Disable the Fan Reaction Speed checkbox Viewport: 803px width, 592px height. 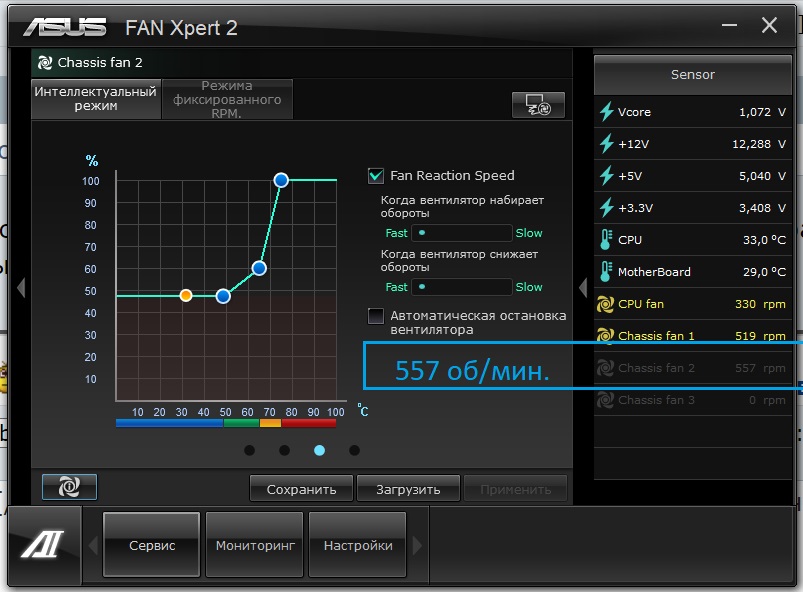point(376,176)
